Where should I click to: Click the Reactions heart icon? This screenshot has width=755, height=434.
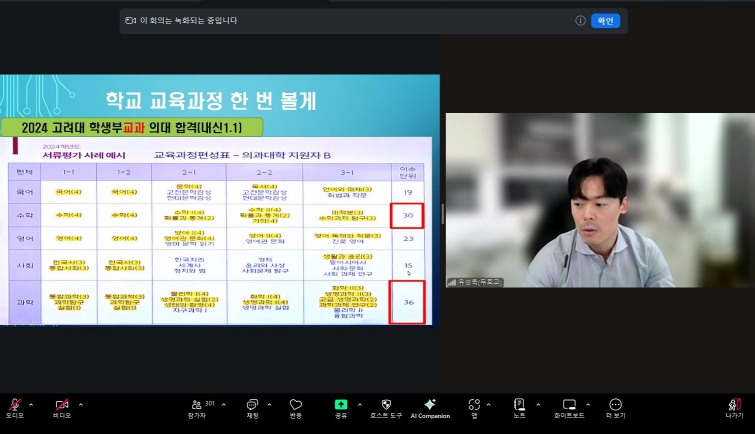click(x=295, y=406)
